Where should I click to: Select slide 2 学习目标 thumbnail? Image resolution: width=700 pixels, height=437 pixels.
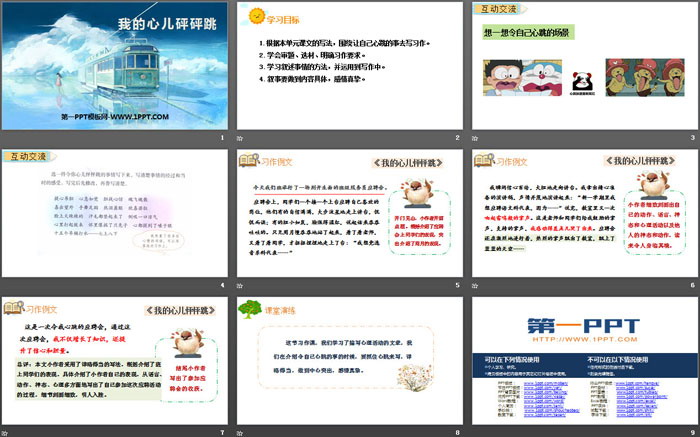tap(350, 66)
